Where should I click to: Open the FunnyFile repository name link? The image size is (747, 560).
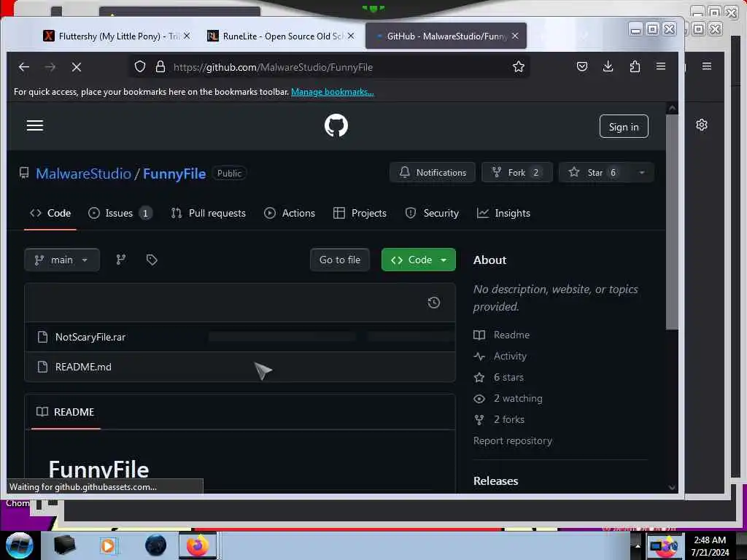click(174, 174)
